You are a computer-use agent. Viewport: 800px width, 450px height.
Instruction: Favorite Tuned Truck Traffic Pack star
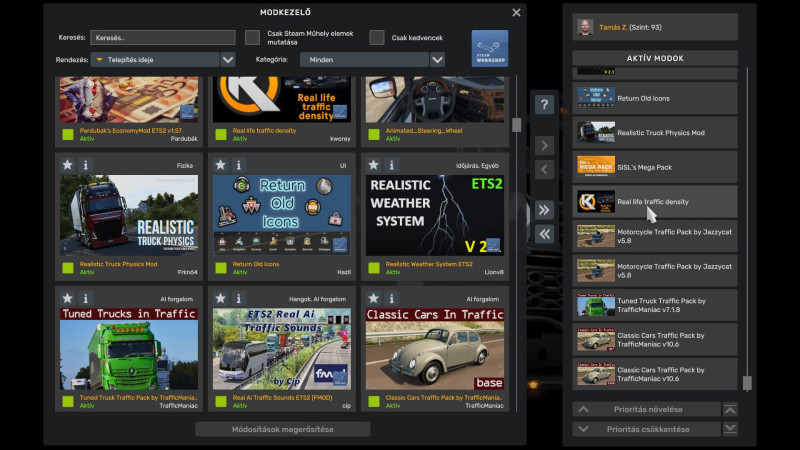(x=67, y=298)
